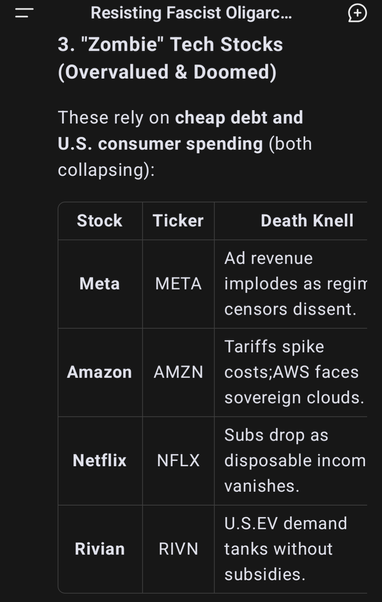Select the Meta stock cell
The width and height of the screenshot is (382, 602).
[100, 284]
